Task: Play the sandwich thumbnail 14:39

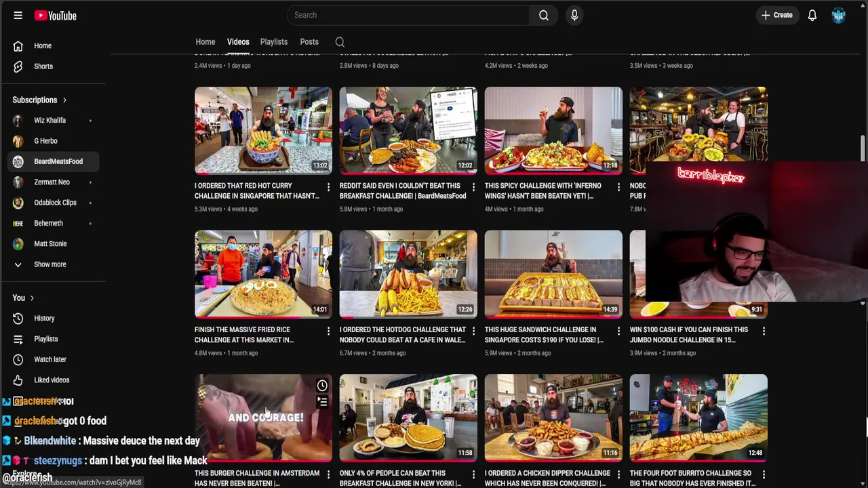Action: [x=553, y=274]
